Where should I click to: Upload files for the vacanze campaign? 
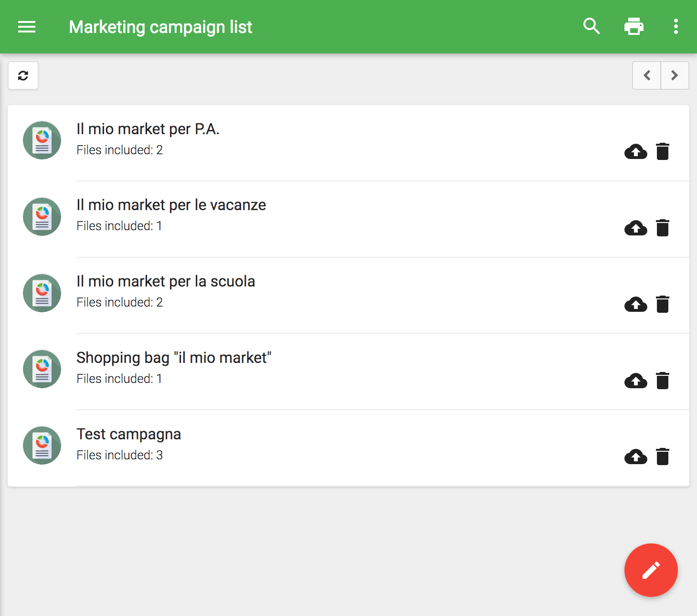(635, 228)
